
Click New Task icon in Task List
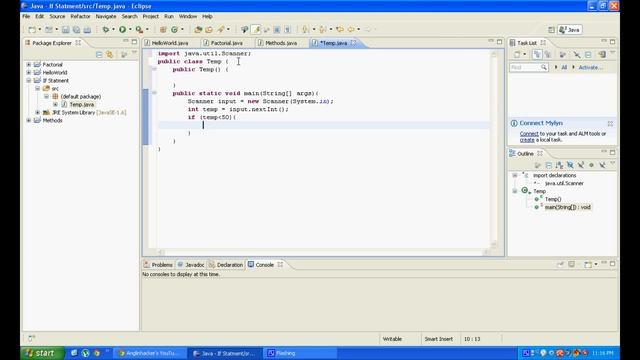[x=517, y=54]
